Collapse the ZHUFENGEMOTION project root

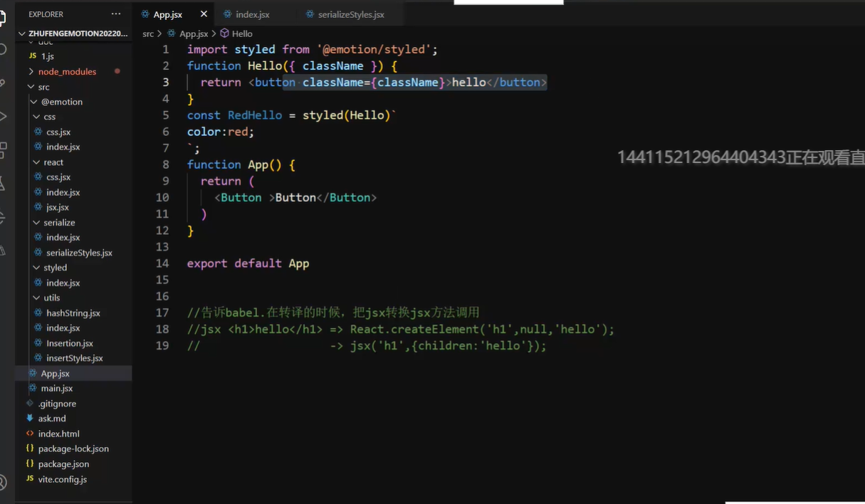click(x=77, y=33)
